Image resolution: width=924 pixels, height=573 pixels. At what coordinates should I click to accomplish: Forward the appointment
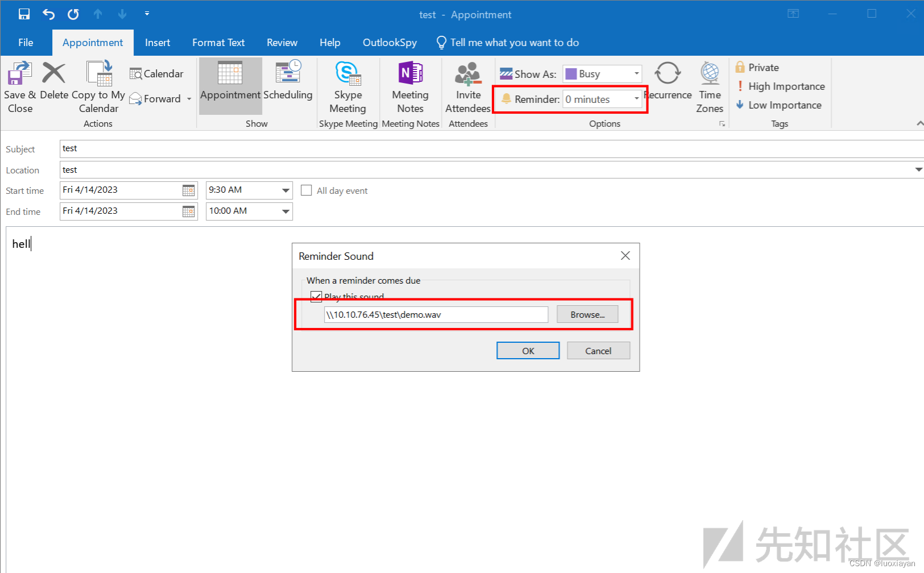[x=155, y=99]
